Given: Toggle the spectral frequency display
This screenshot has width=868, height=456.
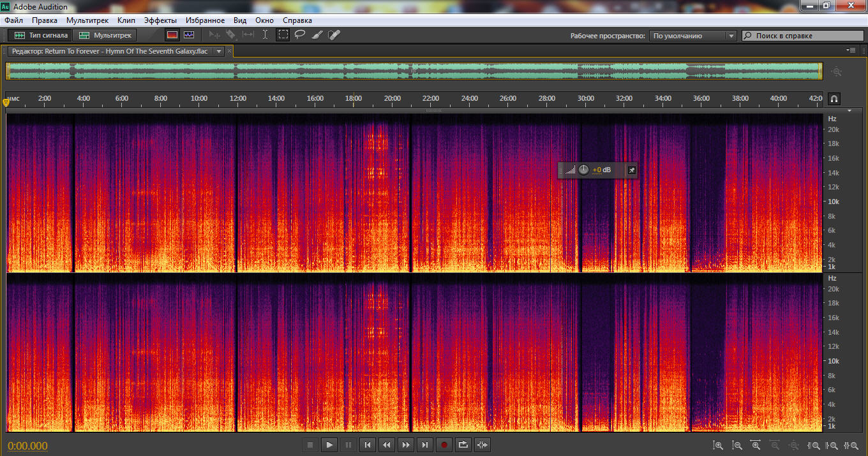Looking at the screenshot, I should tap(172, 35).
